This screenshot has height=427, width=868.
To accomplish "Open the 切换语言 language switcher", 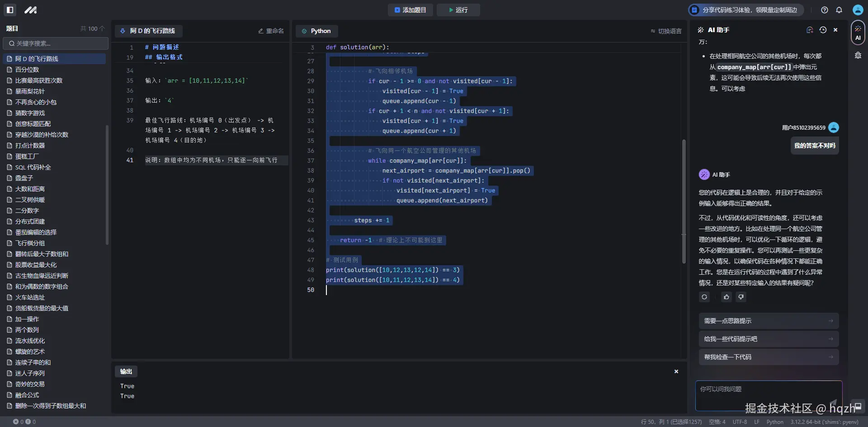I will pos(666,31).
